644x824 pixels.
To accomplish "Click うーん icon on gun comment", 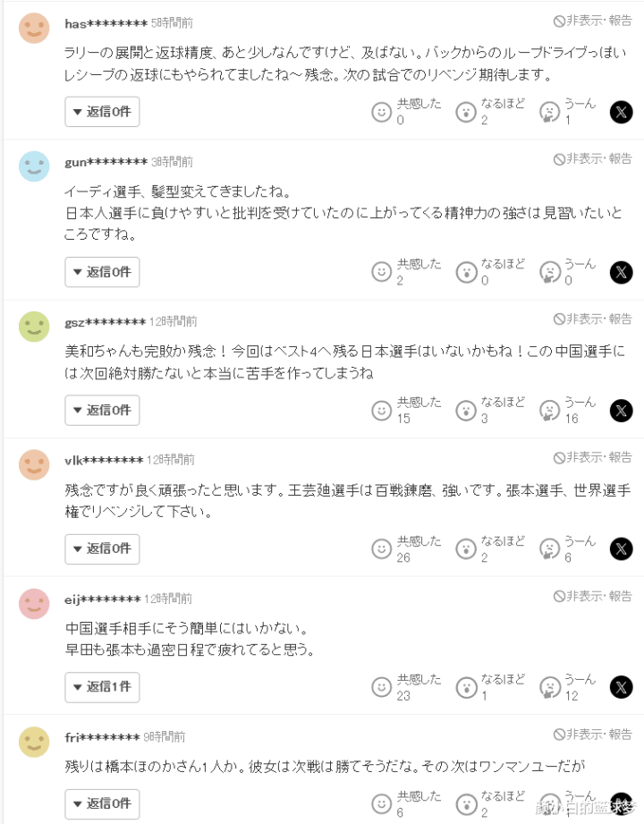I will click(x=548, y=272).
